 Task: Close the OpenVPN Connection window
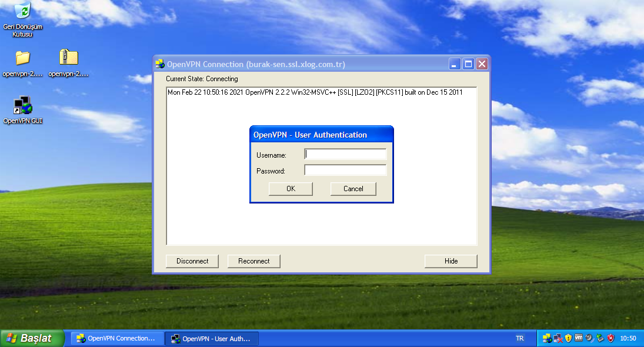pyautogui.click(x=482, y=64)
